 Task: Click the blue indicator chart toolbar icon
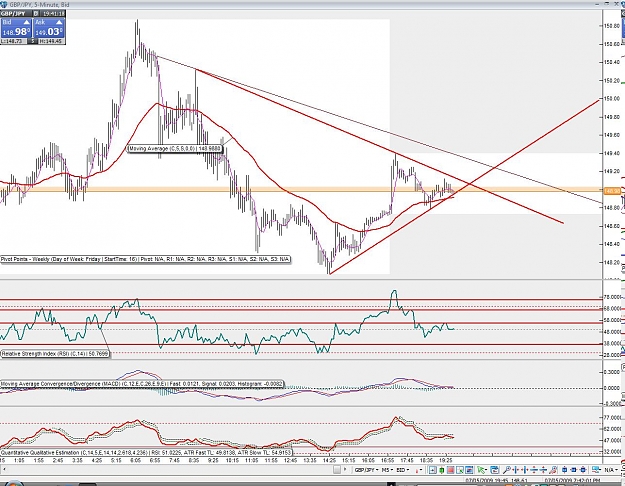coord(469,470)
